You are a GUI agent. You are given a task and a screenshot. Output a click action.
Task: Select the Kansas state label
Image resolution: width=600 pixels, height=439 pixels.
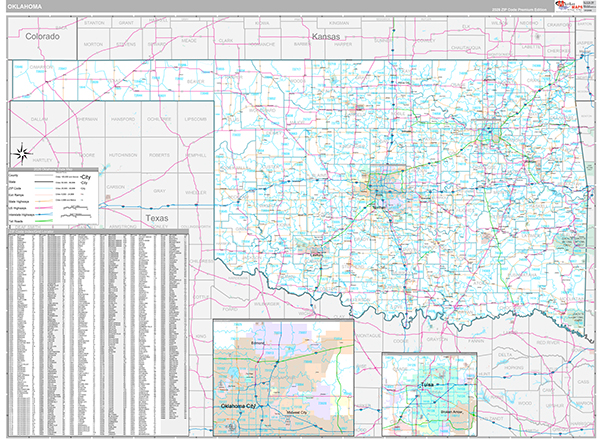click(326, 36)
